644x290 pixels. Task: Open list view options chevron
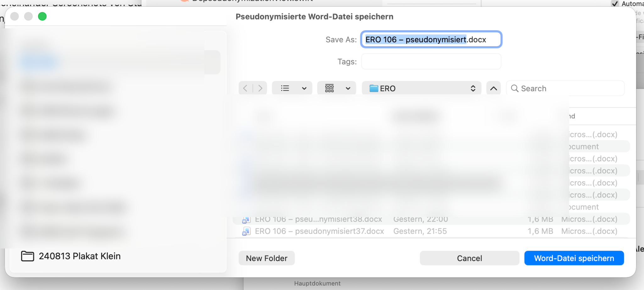(304, 88)
